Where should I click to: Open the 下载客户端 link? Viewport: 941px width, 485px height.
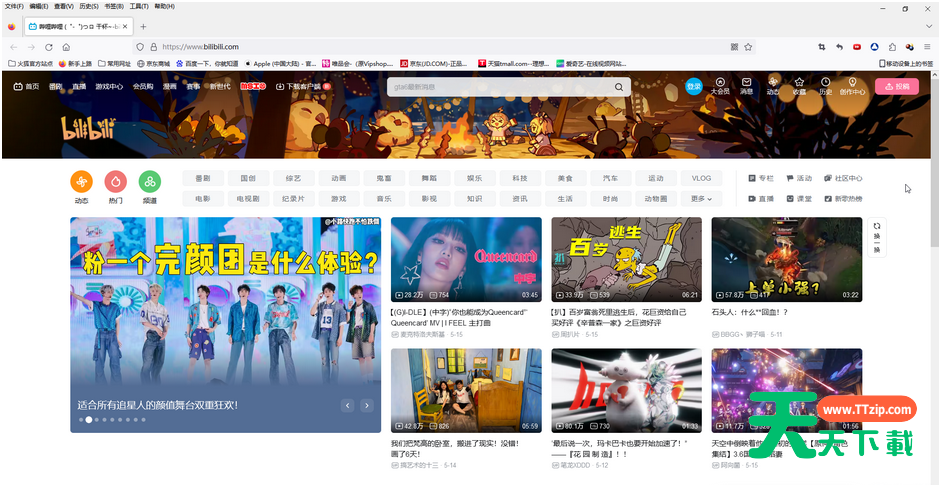tap(304, 86)
